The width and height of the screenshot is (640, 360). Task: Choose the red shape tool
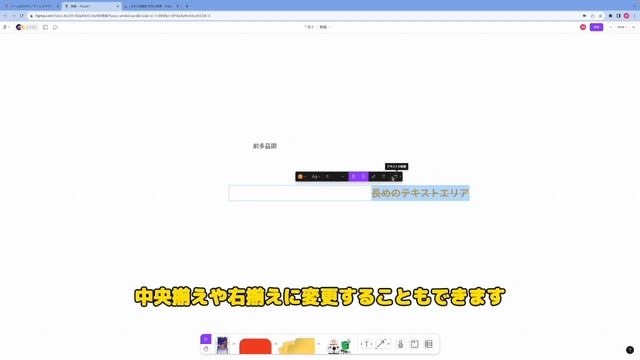255,346
